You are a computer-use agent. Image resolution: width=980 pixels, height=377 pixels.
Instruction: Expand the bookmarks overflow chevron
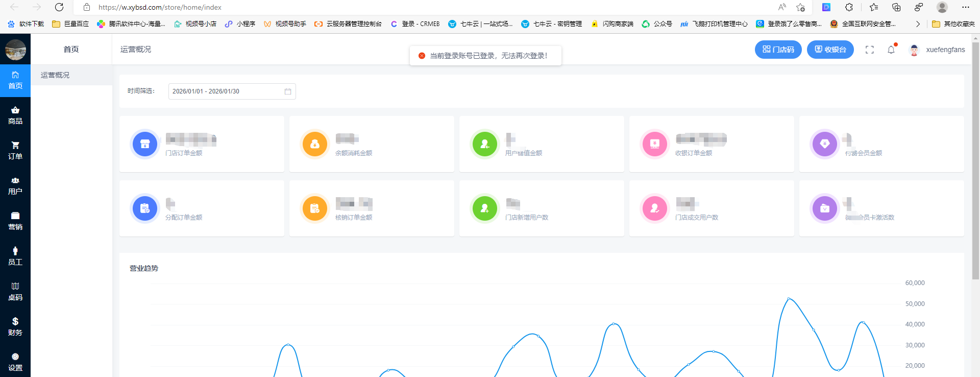(x=918, y=24)
